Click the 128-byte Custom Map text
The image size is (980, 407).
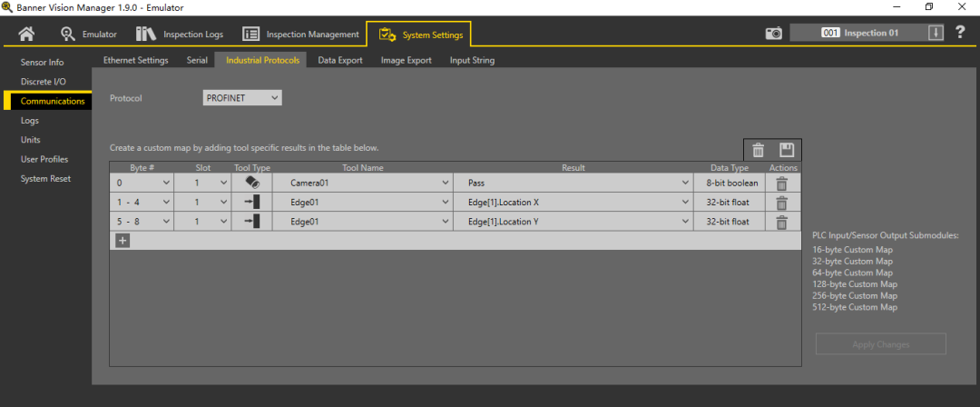[x=855, y=283]
